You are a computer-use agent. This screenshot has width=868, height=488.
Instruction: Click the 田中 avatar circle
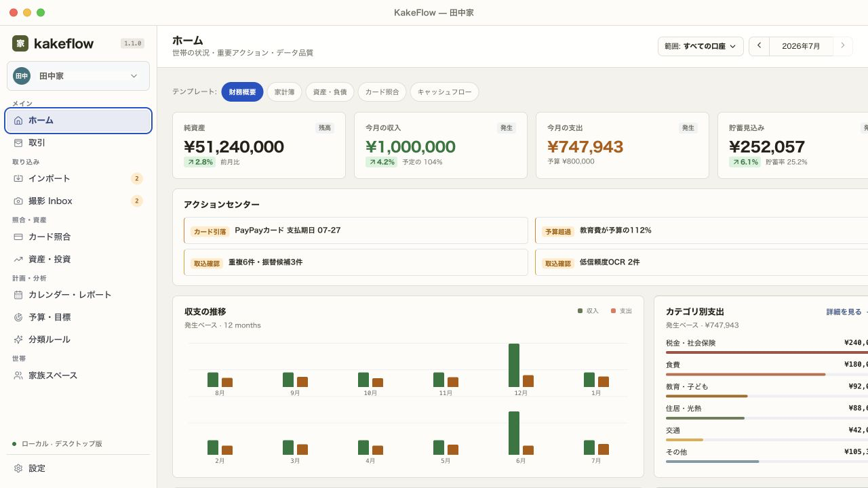[x=22, y=76]
